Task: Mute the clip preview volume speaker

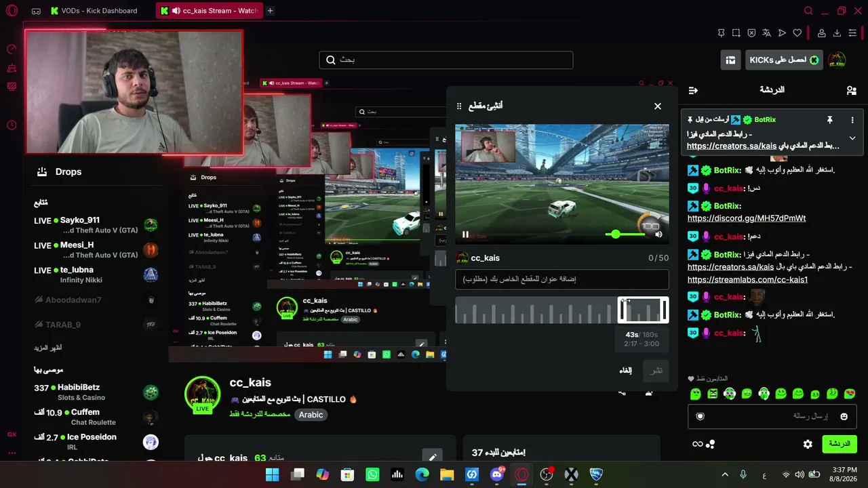Action: coord(658,235)
